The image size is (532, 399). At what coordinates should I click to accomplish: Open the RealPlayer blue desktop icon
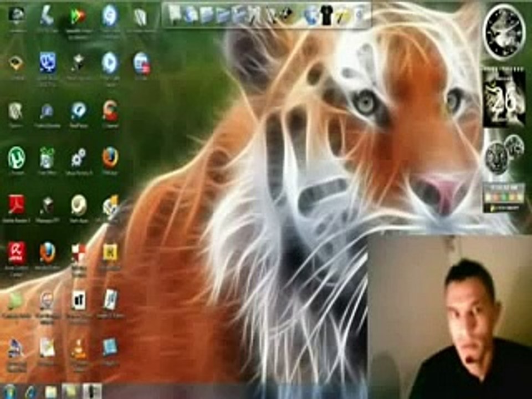79,111
